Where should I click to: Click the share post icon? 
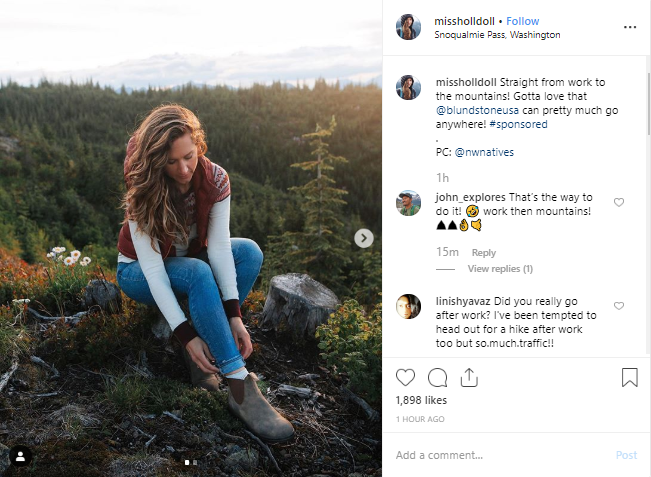468,378
